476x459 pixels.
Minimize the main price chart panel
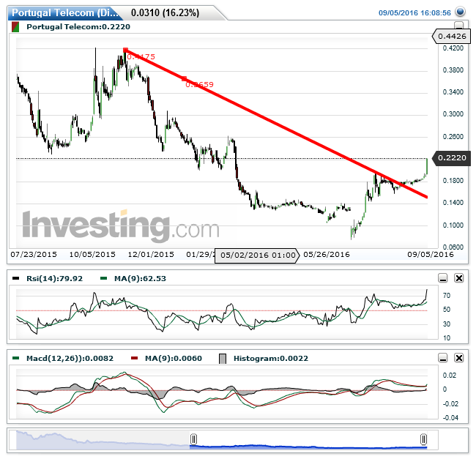(x=458, y=25)
